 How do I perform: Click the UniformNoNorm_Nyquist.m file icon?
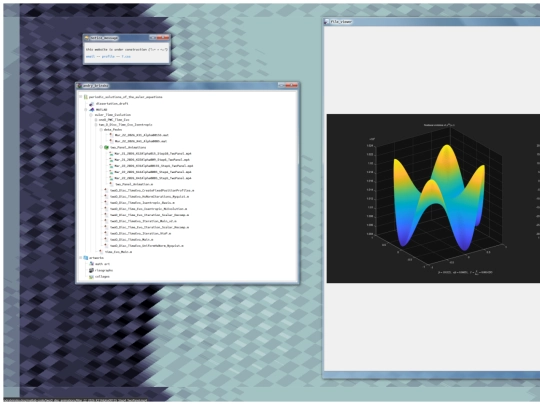coord(106,246)
